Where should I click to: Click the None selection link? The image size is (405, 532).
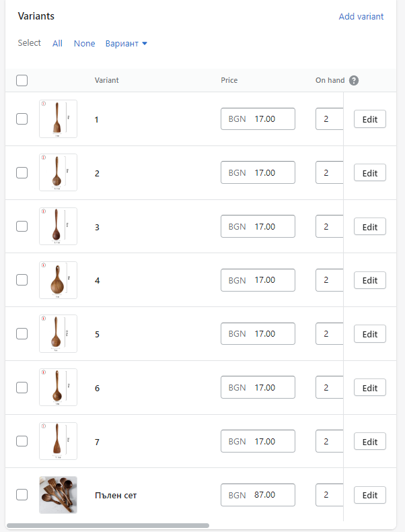[85, 44]
